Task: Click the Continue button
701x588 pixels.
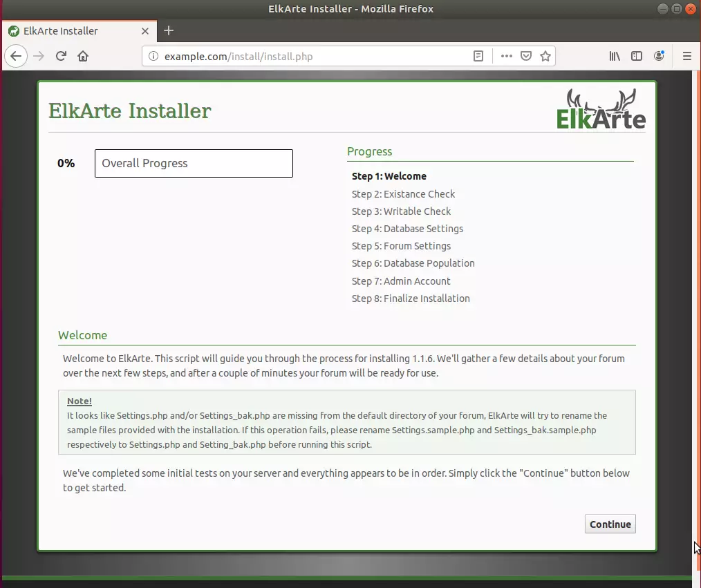Action: click(x=610, y=524)
